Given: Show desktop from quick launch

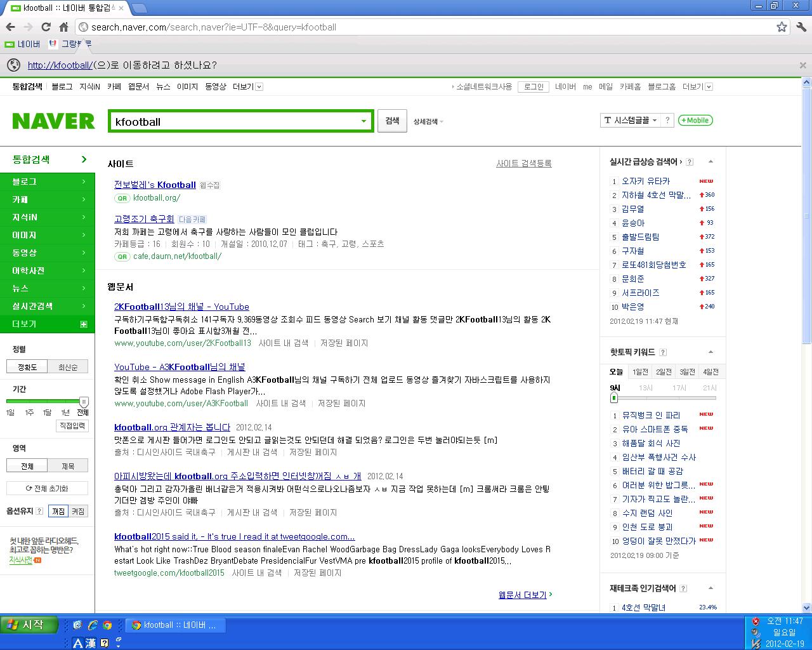Looking at the screenshot, I should coord(77,625).
